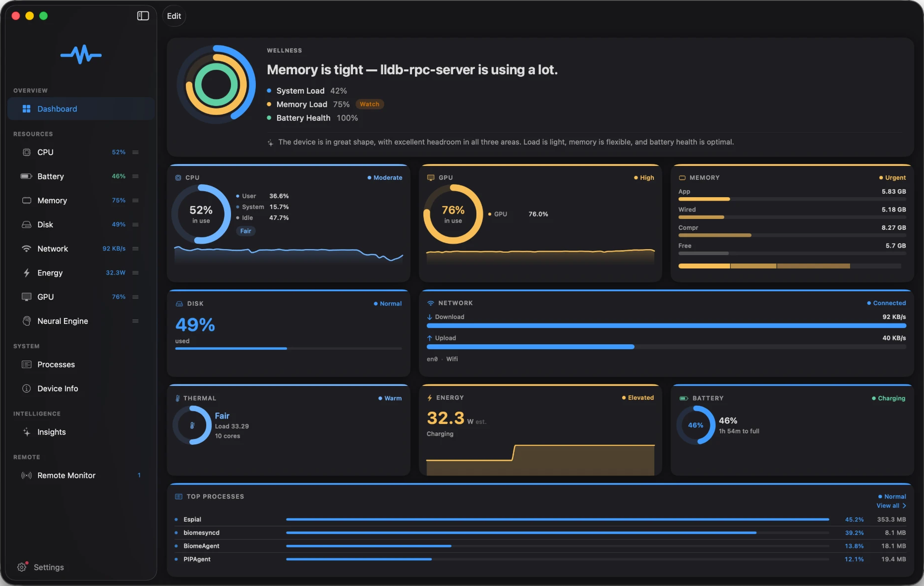Viewport: 924px width, 586px height.
Task: Click the disk 49% used progress bar
Action: [x=288, y=348]
